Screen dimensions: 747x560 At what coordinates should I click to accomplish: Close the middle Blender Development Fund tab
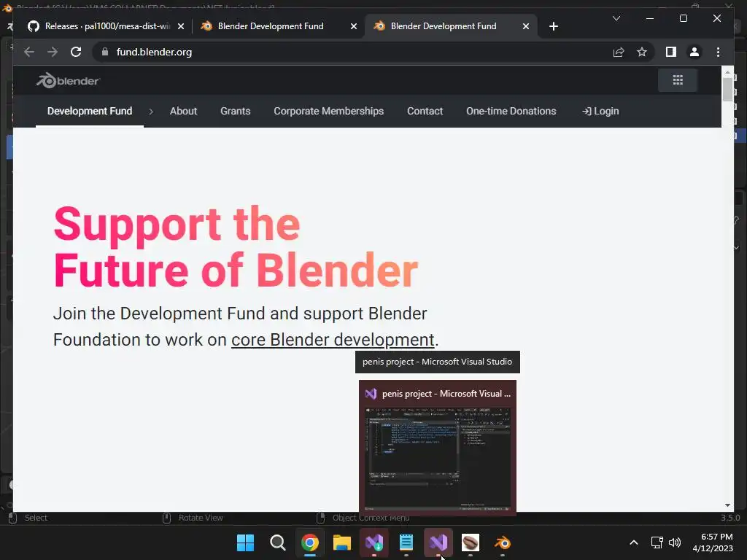point(354,26)
